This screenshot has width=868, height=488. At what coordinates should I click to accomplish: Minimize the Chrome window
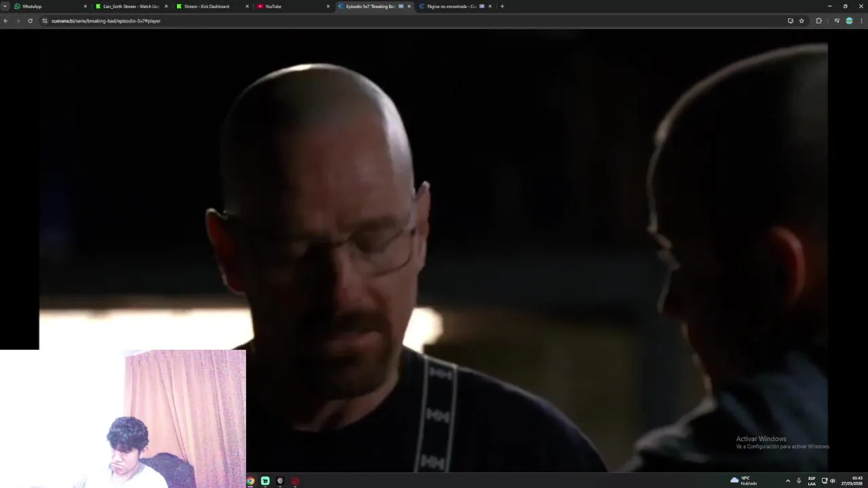pos(829,6)
